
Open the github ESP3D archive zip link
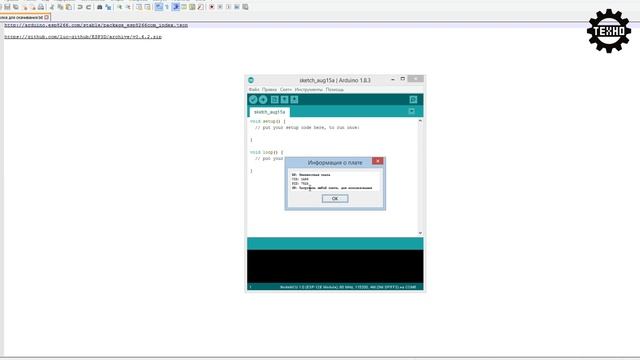click(x=83, y=37)
